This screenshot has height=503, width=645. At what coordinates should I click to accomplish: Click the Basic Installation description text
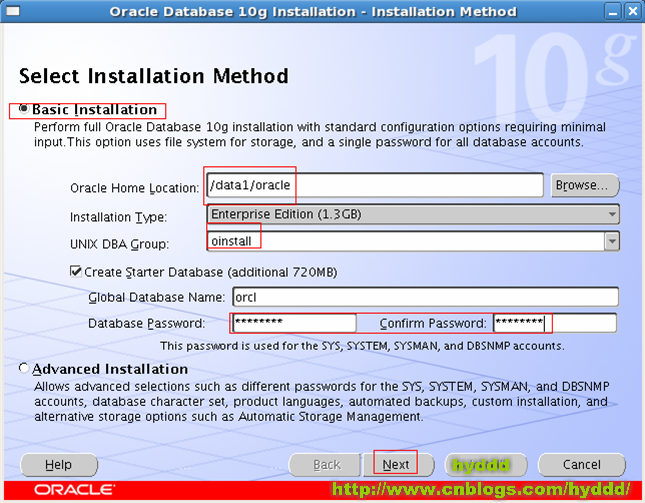[x=320, y=134]
